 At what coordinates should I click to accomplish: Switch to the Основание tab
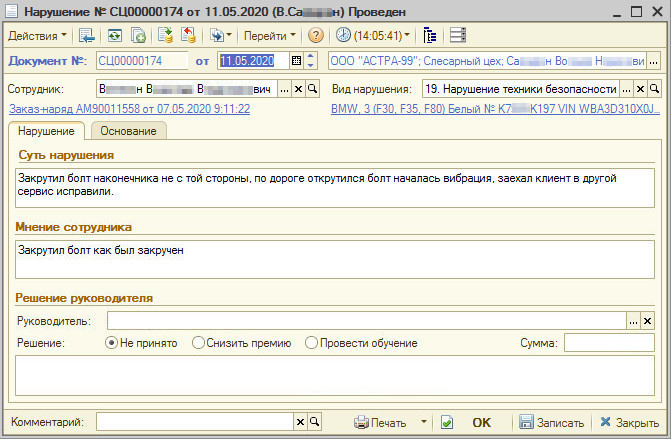click(129, 131)
